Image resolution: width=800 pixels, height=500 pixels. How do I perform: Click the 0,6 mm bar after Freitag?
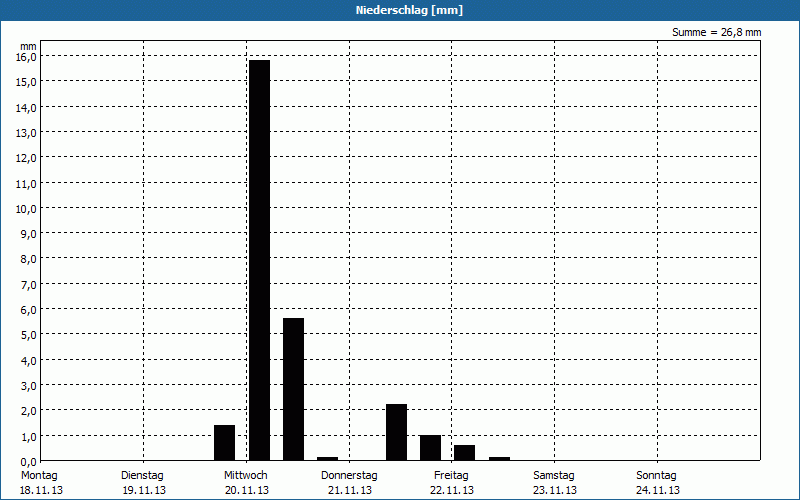465,453
